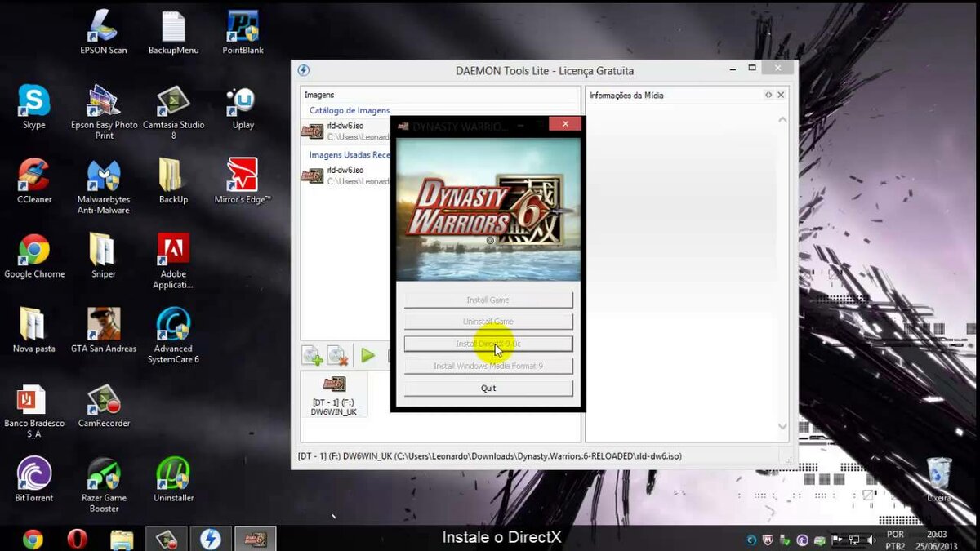
Task: Click the Install Game button
Action: coord(488,300)
